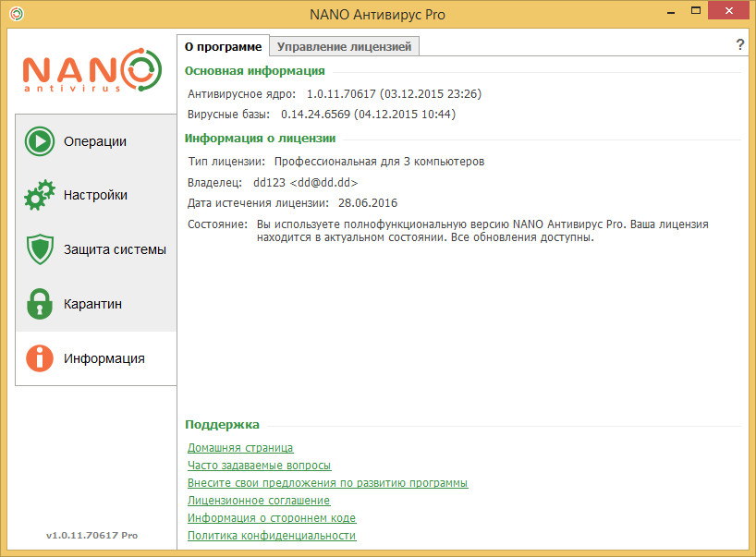Viewport: 756px width, 557px height.
Task: Go to Настройки section label
Action: pos(95,195)
